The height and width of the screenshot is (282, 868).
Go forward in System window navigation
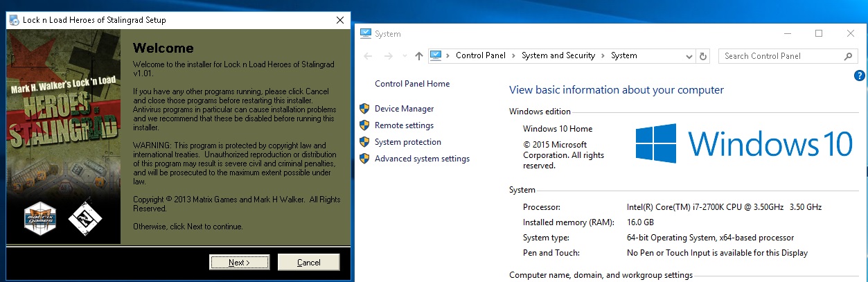pos(389,56)
